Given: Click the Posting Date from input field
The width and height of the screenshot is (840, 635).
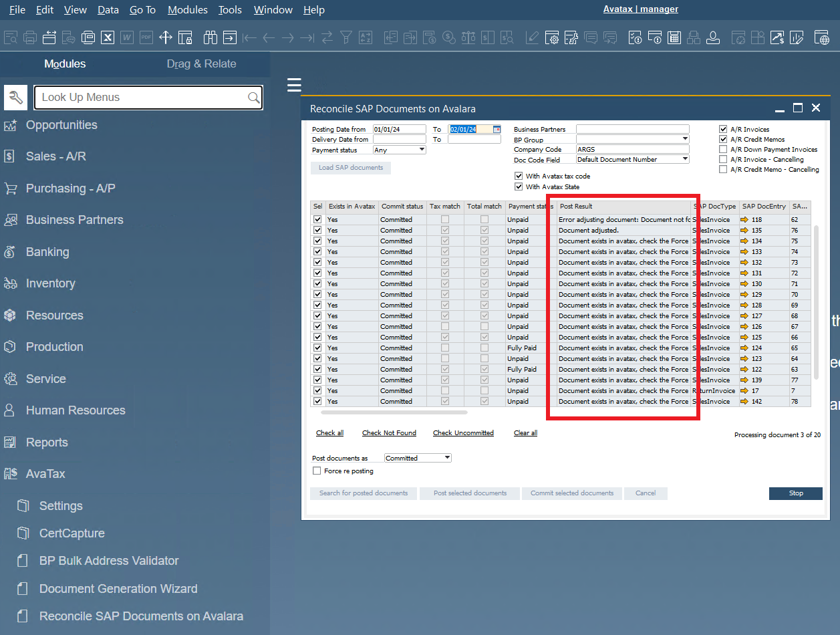Looking at the screenshot, I should 400,129.
